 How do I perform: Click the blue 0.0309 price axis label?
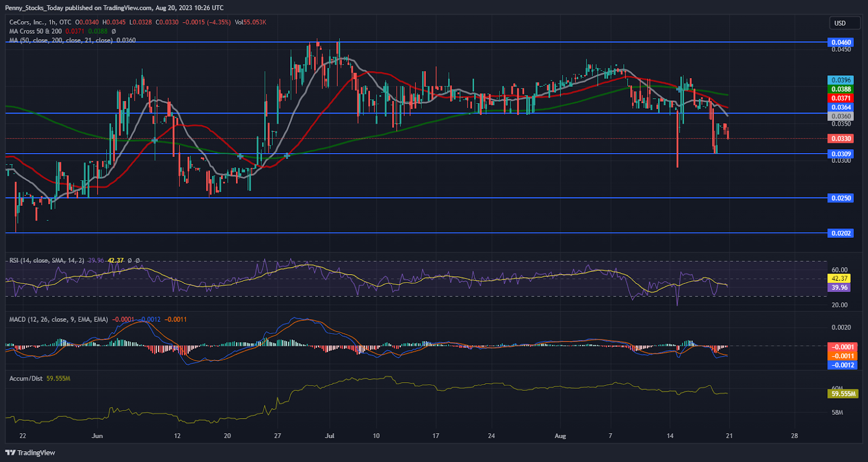tap(841, 154)
